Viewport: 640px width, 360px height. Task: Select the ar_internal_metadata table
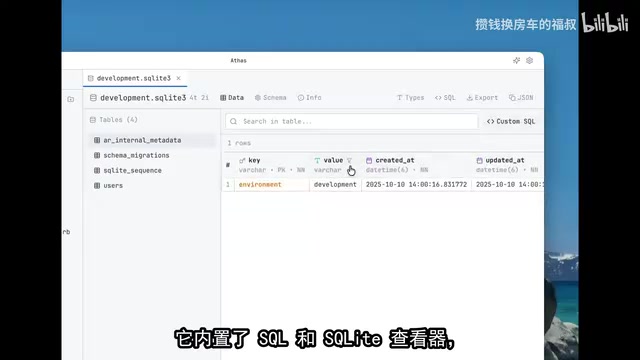point(151,140)
